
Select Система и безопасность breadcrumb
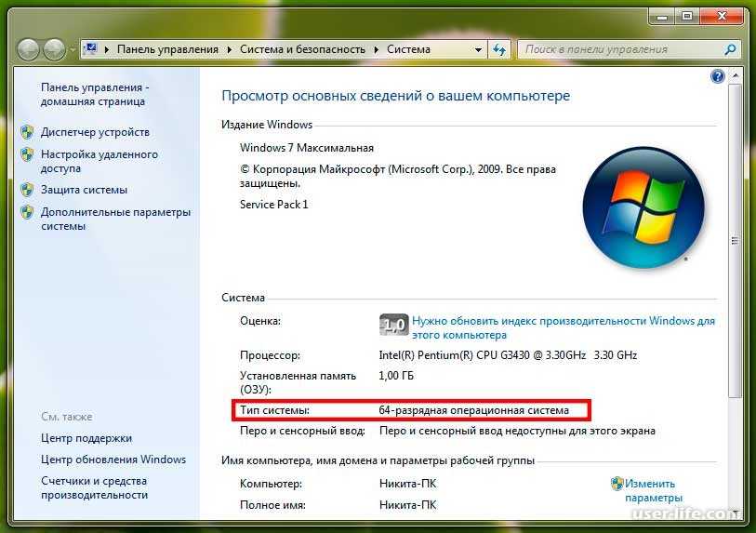point(303,49)
